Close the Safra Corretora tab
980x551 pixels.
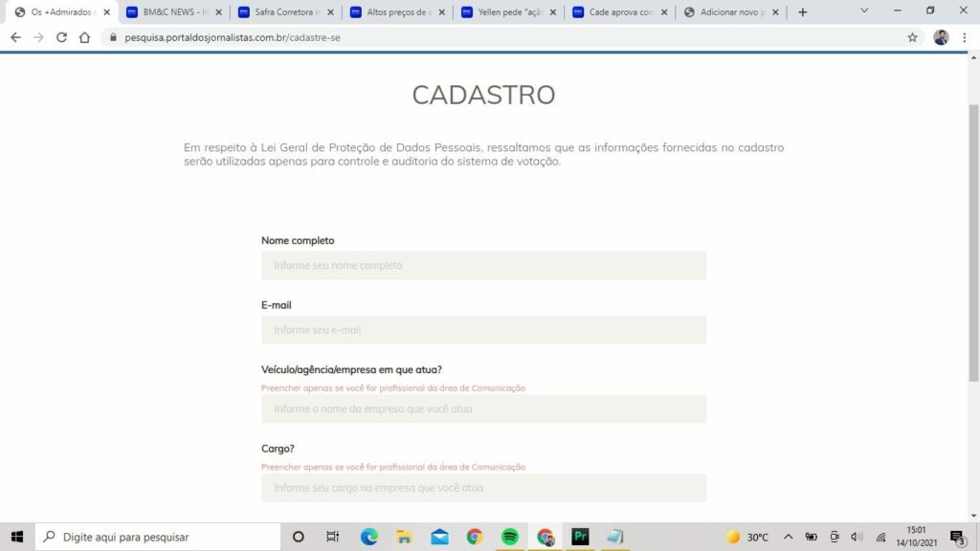[330, 12]
